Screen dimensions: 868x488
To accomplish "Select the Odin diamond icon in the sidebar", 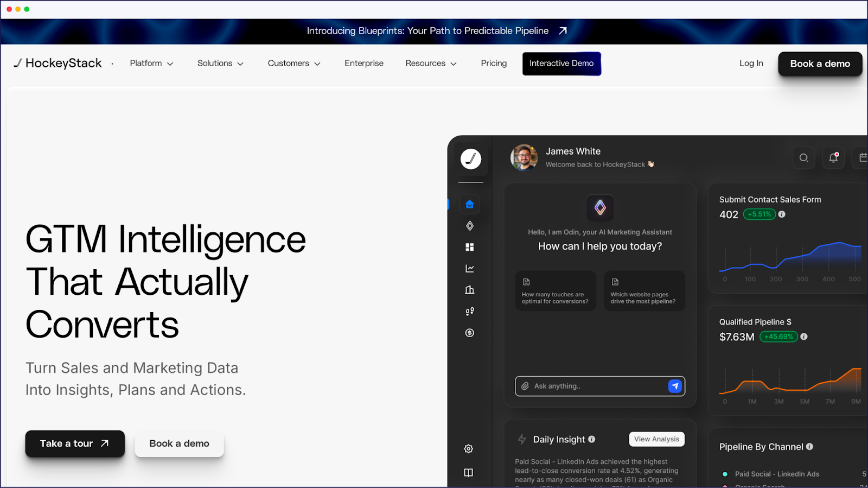I will [470, 226].
